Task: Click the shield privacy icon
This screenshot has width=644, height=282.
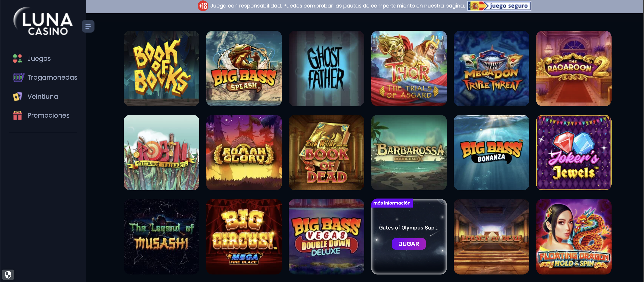Action: tap(8, 275)
